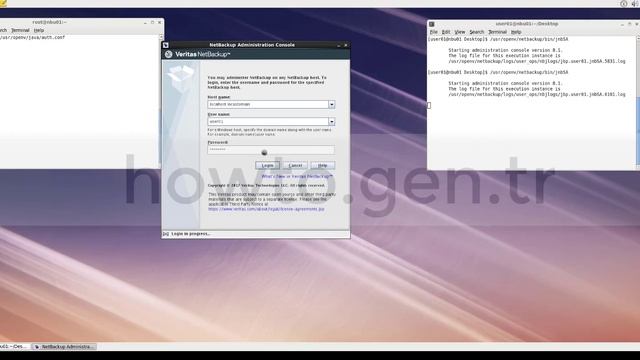Open the Help menu in the user01 terminal
Image resolution: width=640 pixels, height=360 pixels.
click(516, 32)
